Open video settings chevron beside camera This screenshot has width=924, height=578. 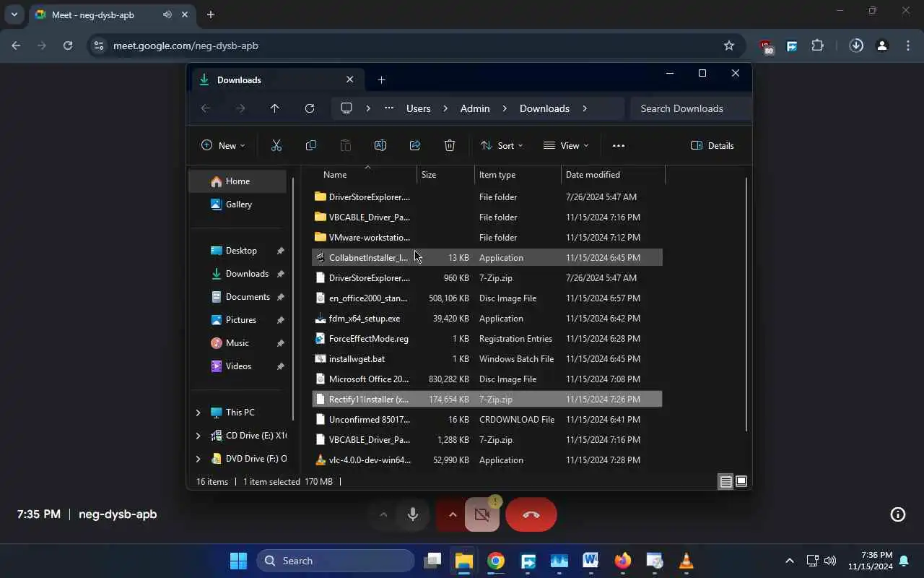click(x=453, y=514)
